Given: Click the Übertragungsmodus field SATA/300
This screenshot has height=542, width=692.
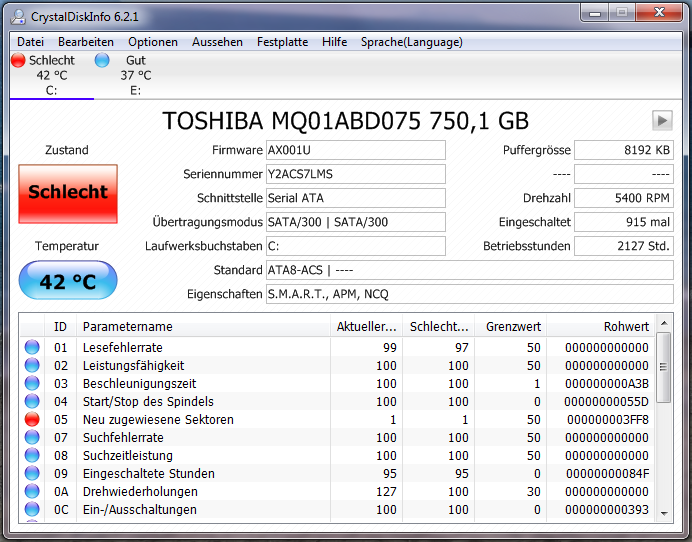Looking at the screenshot, I should point(356,222).
